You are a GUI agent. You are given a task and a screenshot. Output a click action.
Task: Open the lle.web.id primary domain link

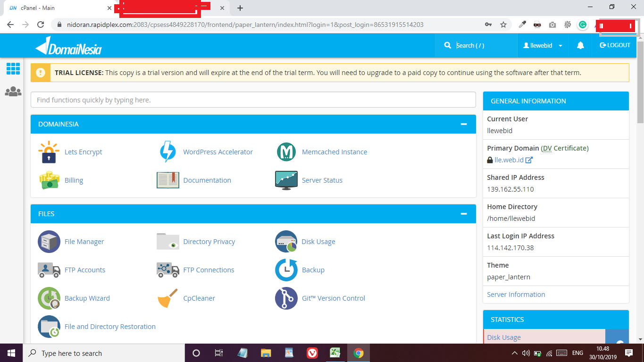click(510, 160)
